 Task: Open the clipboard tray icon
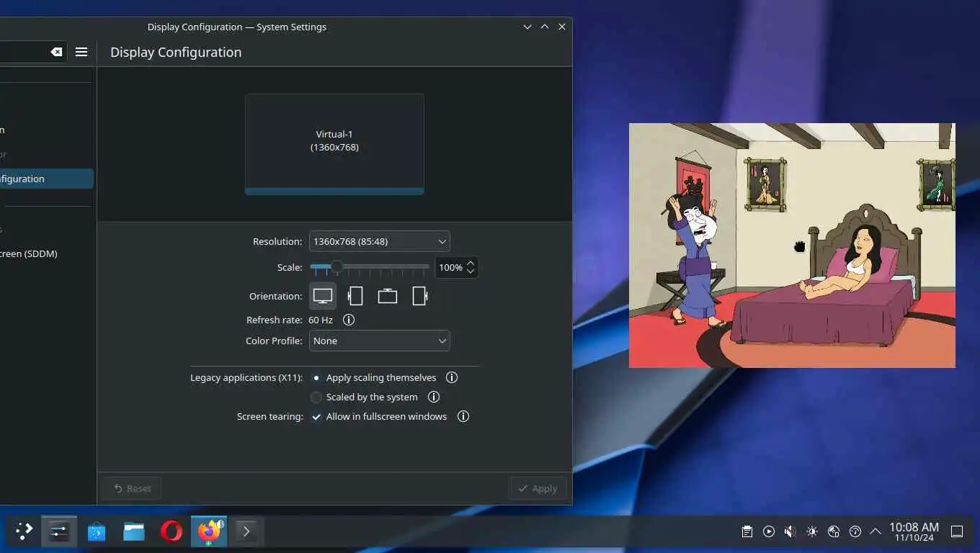747,531
